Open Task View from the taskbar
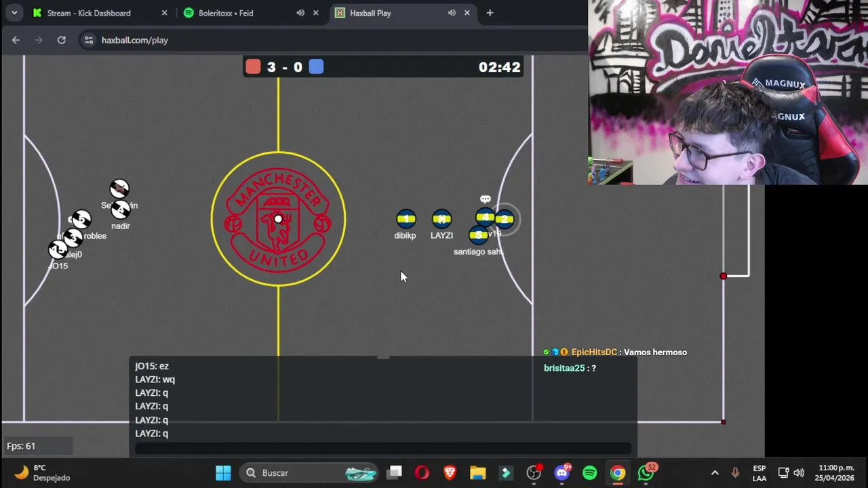The image size is (868, 488). pyautogui.click(x=395, y=472)
